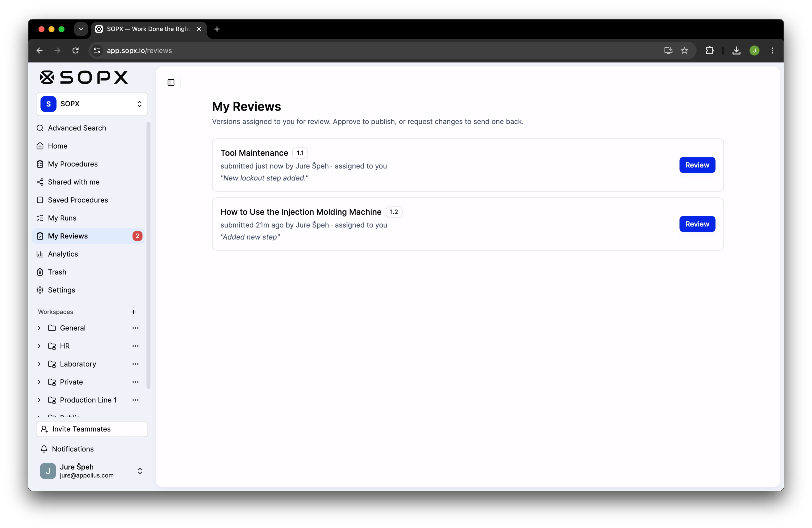Open Settings in the sidebar

(88, 290)
